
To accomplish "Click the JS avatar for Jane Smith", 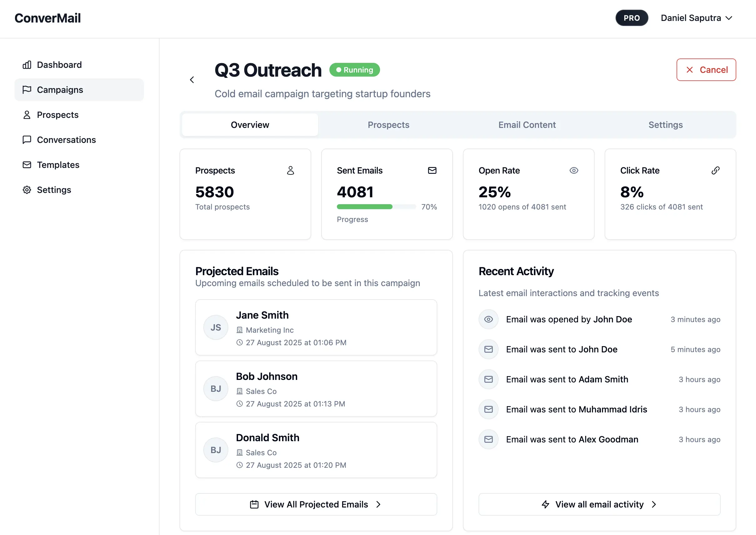I will click(216, 327).
